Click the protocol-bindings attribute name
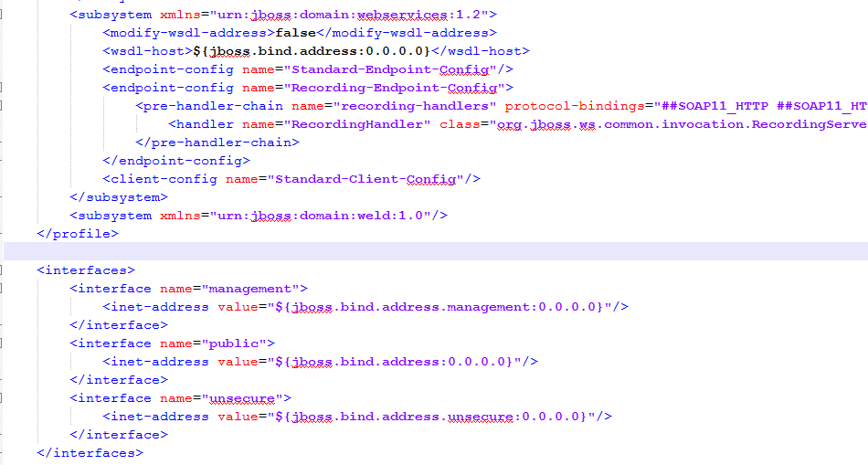The image size is (868, 465). [575, 106]
